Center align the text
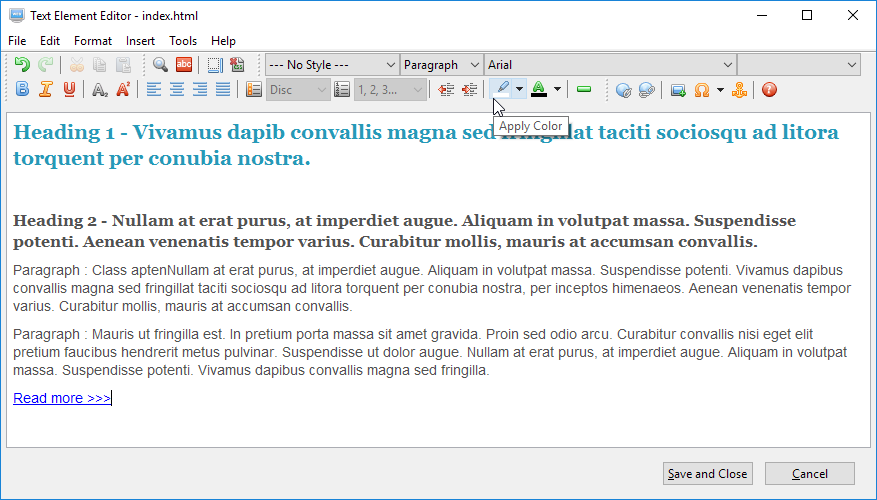 coord(177,89)
